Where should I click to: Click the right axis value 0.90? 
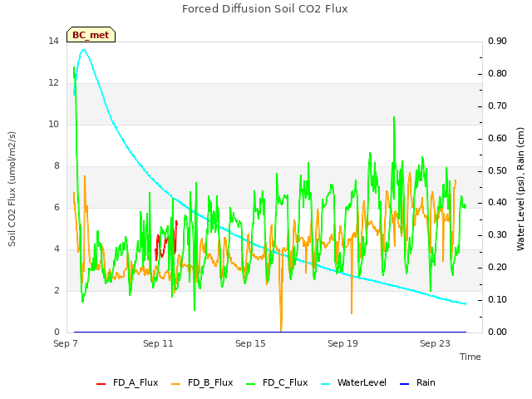click(497, 42)
